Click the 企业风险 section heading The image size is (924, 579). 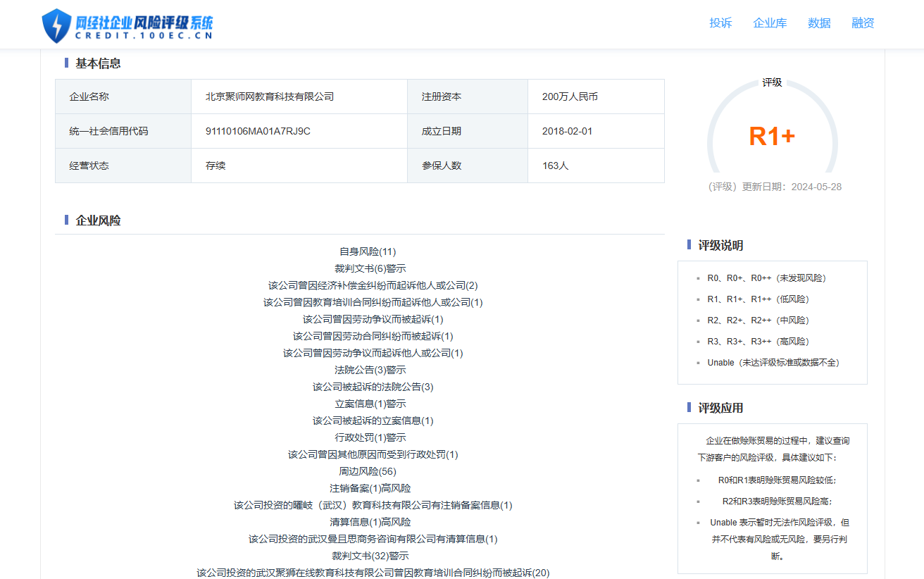[98, 220]
